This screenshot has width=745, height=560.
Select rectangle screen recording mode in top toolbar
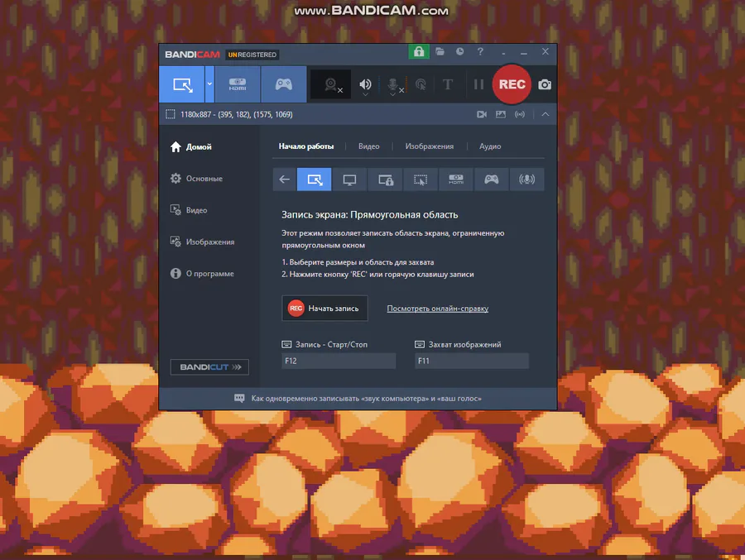click(x=182, y=84)
